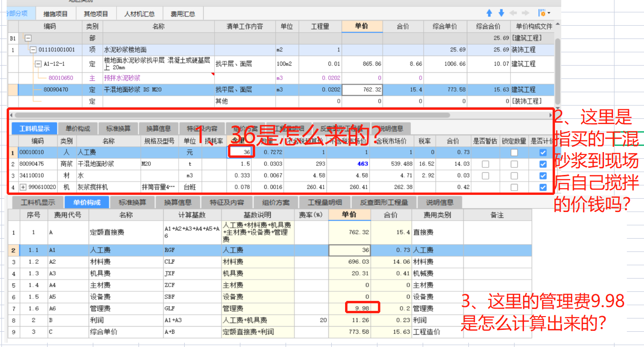Uncheck 是否计价 for 水 row

[x=543, y=176]
